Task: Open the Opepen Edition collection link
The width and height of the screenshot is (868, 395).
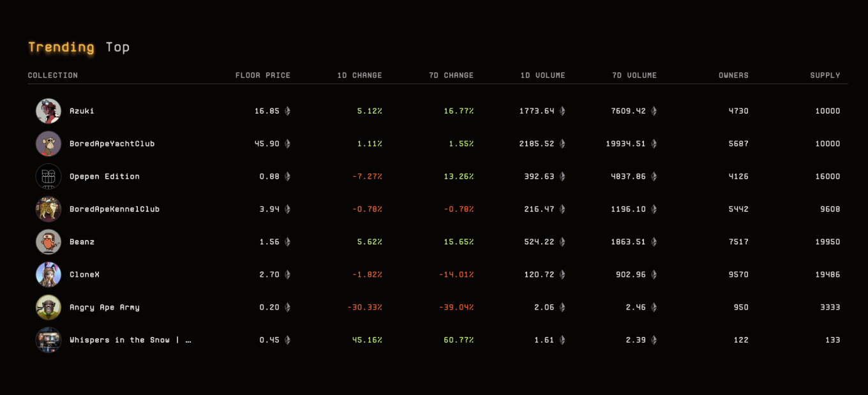Action: coord(104,177)
